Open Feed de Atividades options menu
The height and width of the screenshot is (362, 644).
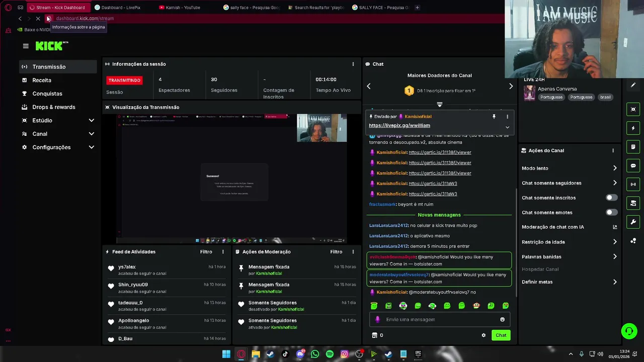[223, 252]
